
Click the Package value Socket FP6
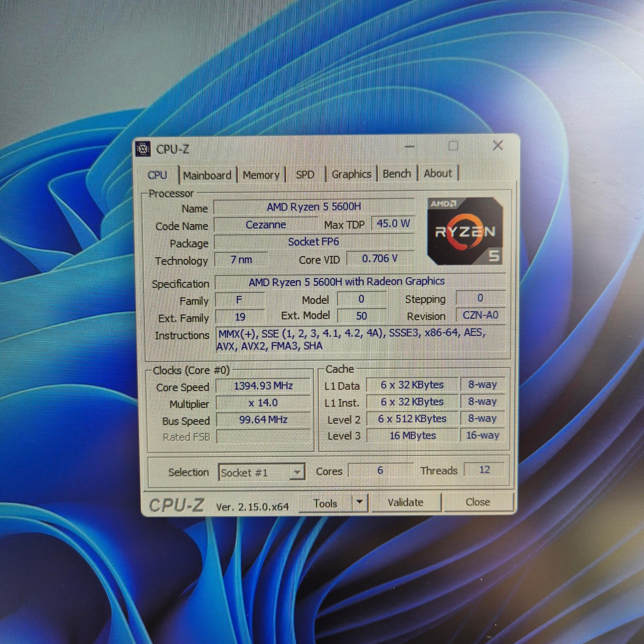pyautogui.click(x=314, y=242)
